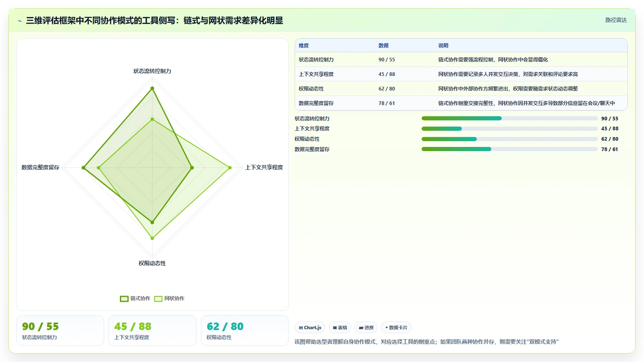644x362 pixels.
Task: Open the 62 / 80 stat card
Action: [245, 330]
